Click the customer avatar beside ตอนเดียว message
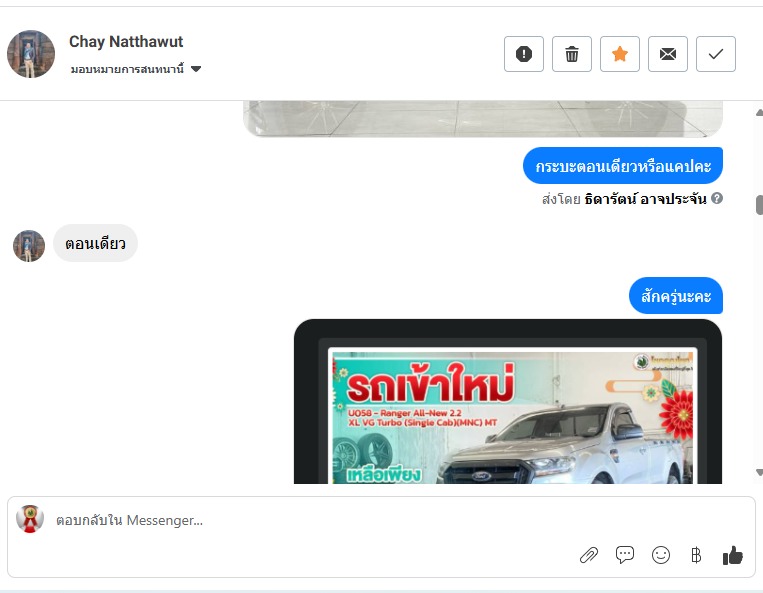The image size is (763, 593). coord(29,246)
